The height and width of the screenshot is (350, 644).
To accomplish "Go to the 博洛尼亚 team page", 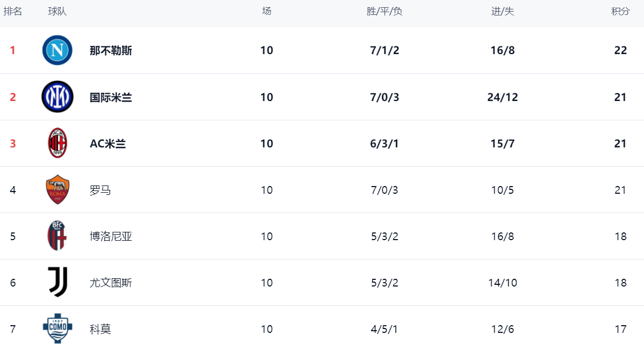I will pyautogui.click(x=111, y=236).
